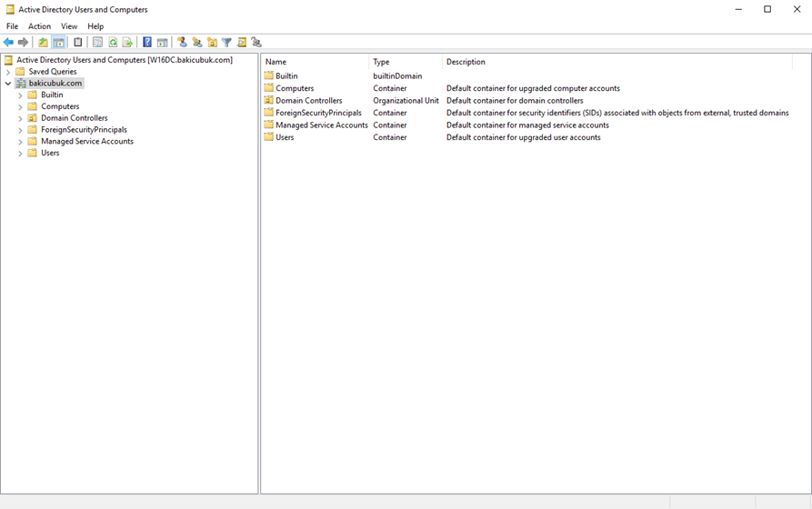Click Add to group toolbar icon
This screenshot has width=812, height=509.
coord(256,43)
